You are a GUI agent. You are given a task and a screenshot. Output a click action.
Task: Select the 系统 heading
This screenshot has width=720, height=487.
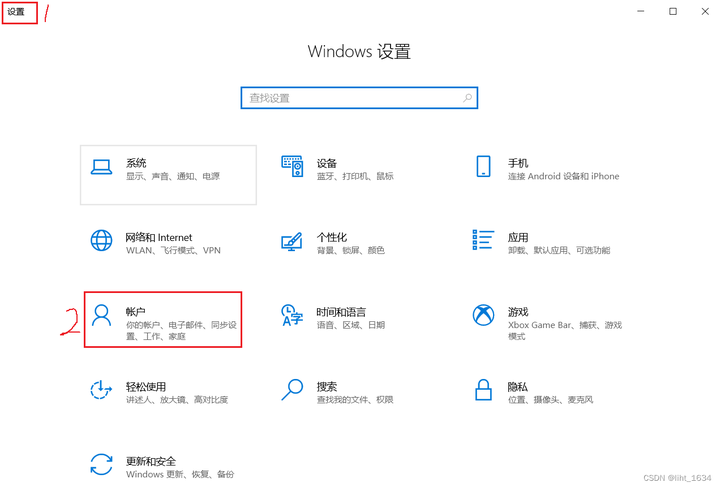pyautogui.click(x=136, y=163)
